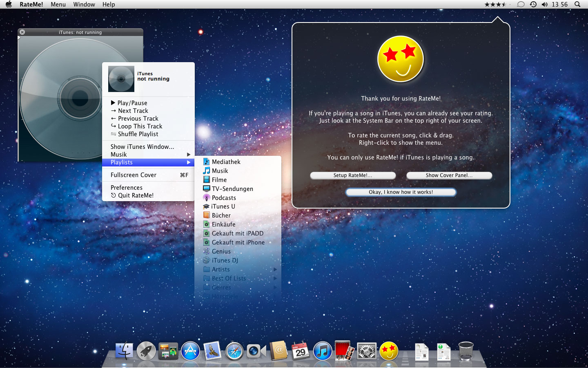
Task: Select the iTunes U playlist icon
Action: tap(206, 206)
